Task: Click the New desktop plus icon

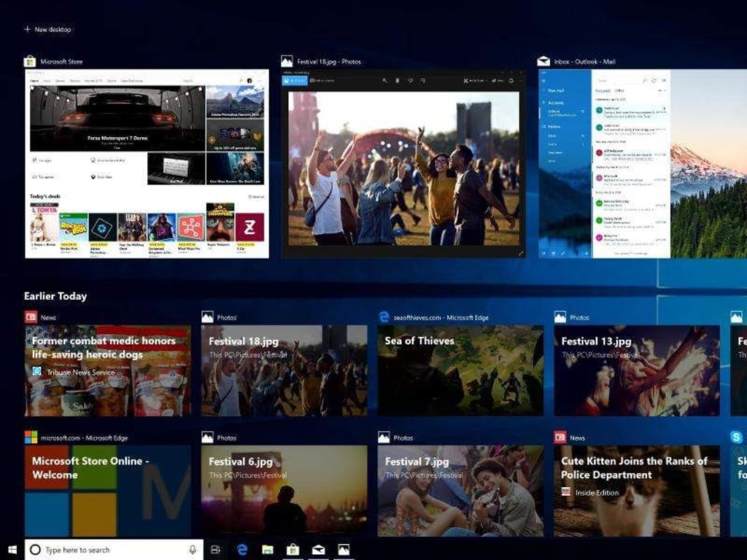Action: click(27, 29)
